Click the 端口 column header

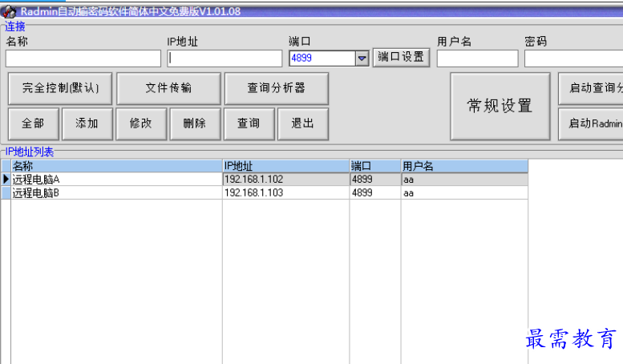(375, 166)
